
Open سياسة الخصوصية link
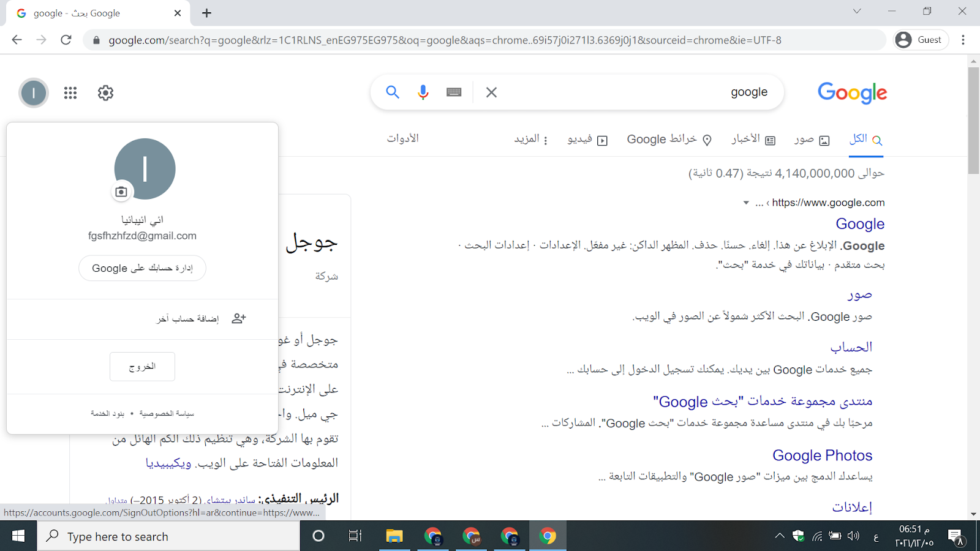(167, 413)
